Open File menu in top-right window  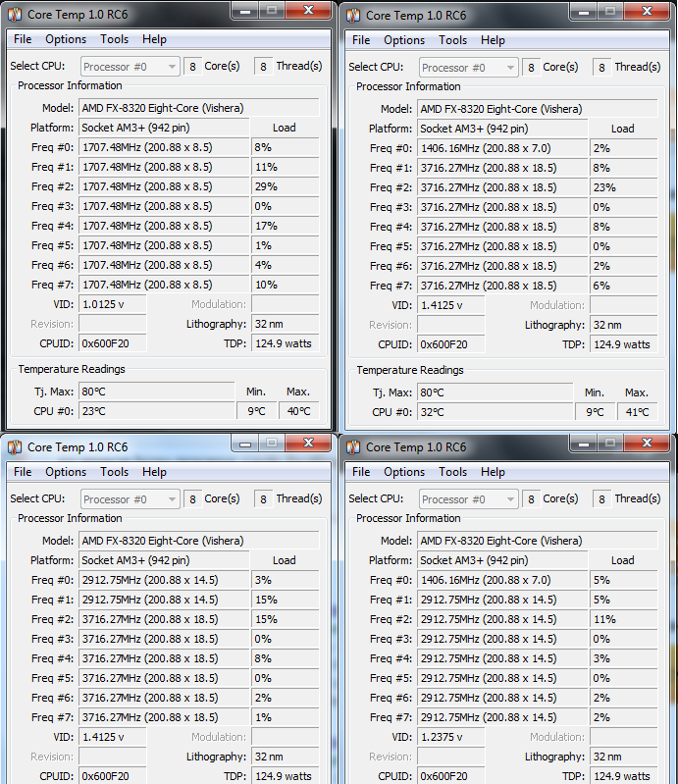click(361, 40)
